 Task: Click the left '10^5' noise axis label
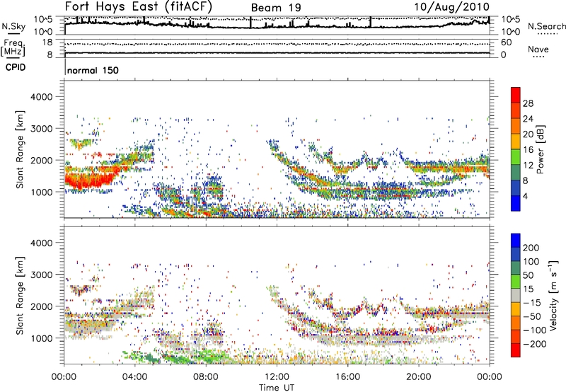click(x=43, y=20)
